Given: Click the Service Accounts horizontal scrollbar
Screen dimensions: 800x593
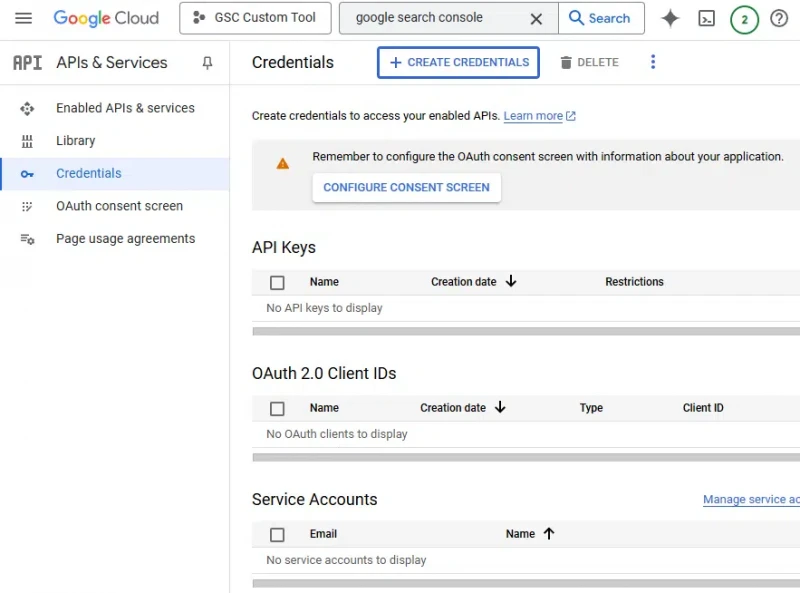Looking at the screenshot, I should 526,583.
